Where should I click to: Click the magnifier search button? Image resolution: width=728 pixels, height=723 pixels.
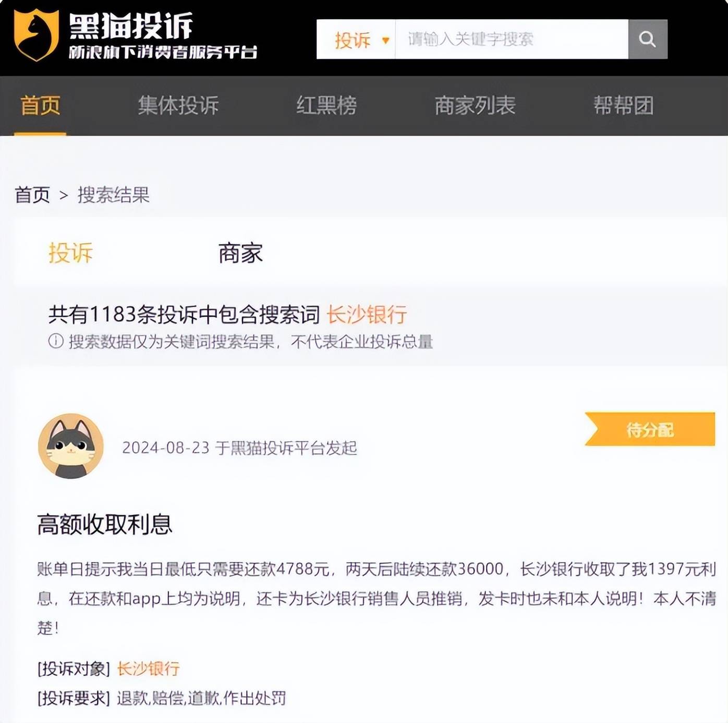[x=647, y=39]
